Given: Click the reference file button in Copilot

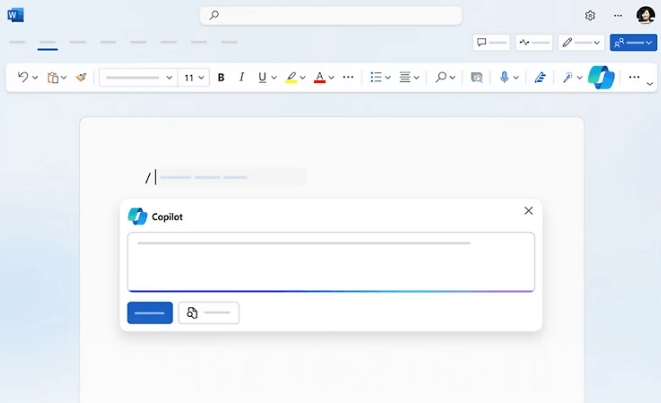Looking at the screenshot, I should pyautogui.click(x=208, y=313).
